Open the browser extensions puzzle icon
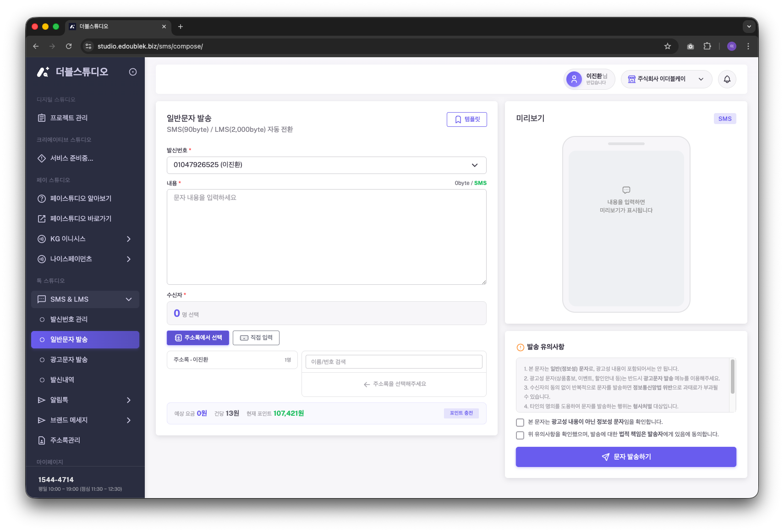 pos(707,46)
